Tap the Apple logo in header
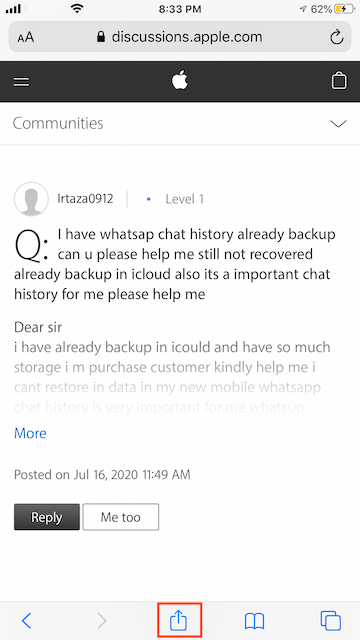The width and height of the screenshot is (360, 640). pos(180,80)
